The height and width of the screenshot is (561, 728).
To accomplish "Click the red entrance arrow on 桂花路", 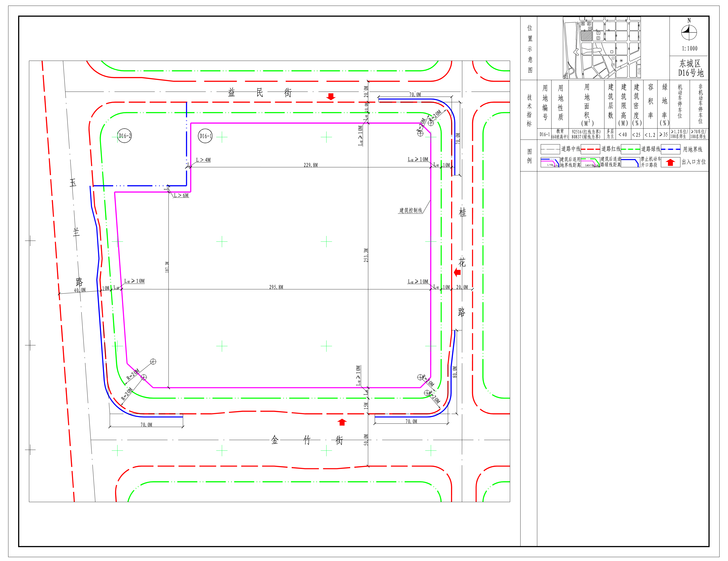I will tap(457, 272).
